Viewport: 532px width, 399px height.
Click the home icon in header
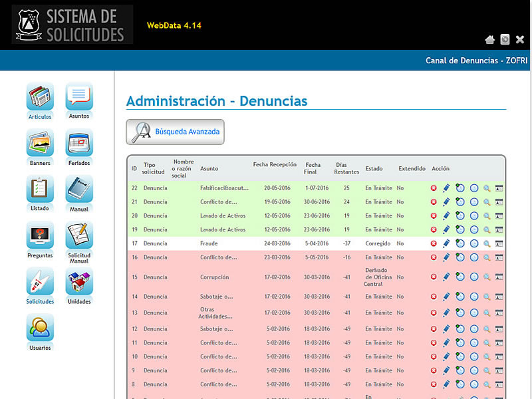[x=489, y=39]
